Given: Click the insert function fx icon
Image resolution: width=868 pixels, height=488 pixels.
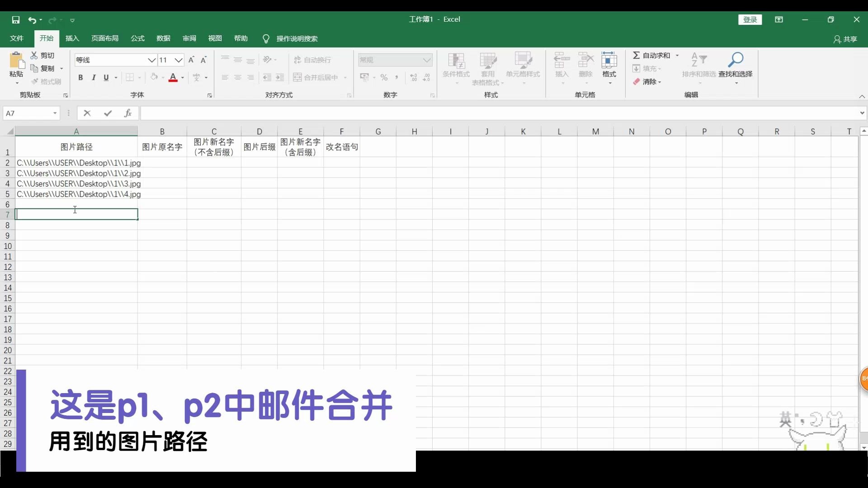Looking at the screenshot, I should (128, 113).
